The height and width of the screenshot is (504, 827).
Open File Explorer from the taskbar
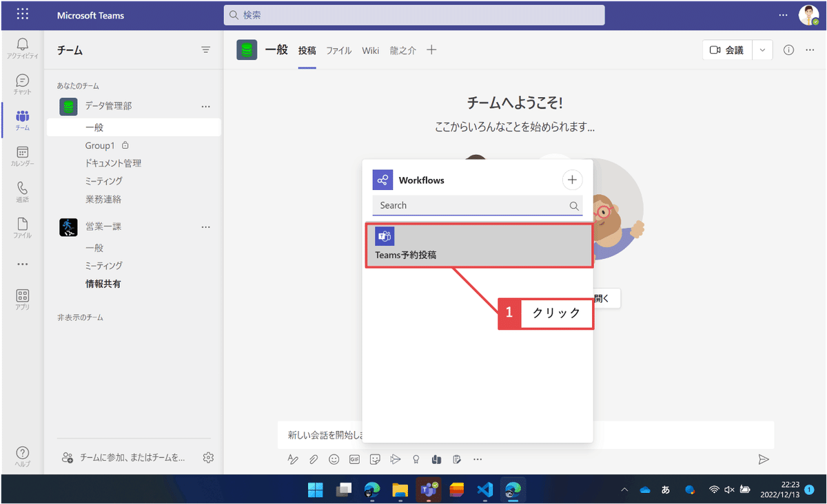400,490
